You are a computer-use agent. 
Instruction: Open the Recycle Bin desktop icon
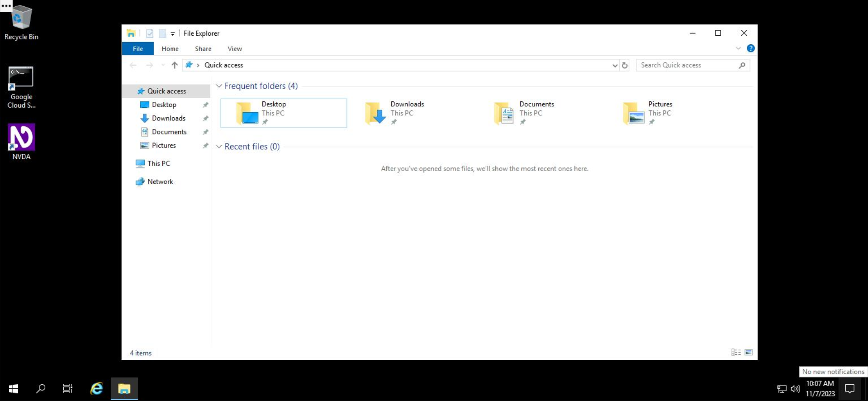pyautogui.click(x=21, y=23)
